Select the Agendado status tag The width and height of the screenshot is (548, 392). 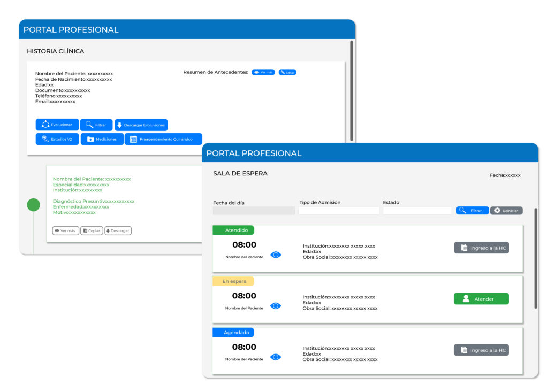(x=233, y=332)
